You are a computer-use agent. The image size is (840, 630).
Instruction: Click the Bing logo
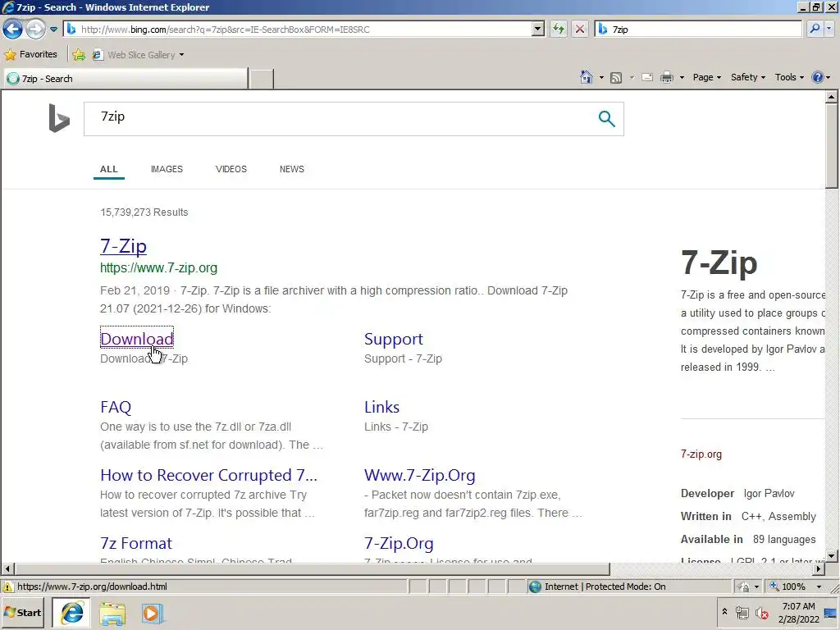(x=59, y=118)
